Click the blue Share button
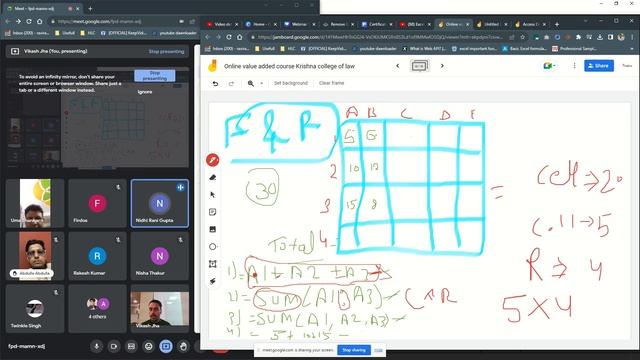The width and height of the screenshot is (640, 360). tap(599, 66)
